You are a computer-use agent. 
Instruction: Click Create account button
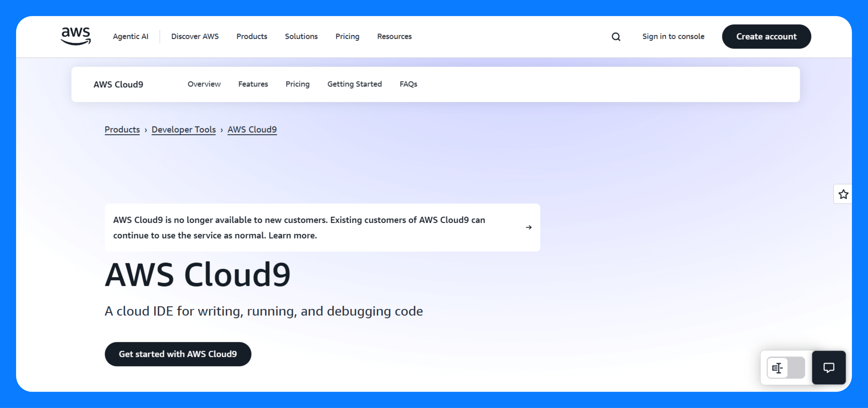click(x=766, y=36)
